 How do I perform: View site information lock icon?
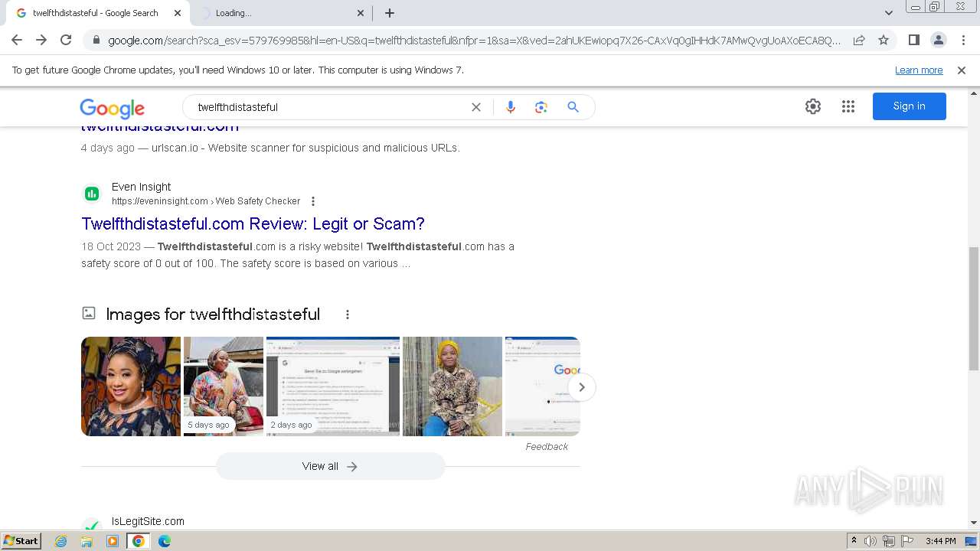95,40
